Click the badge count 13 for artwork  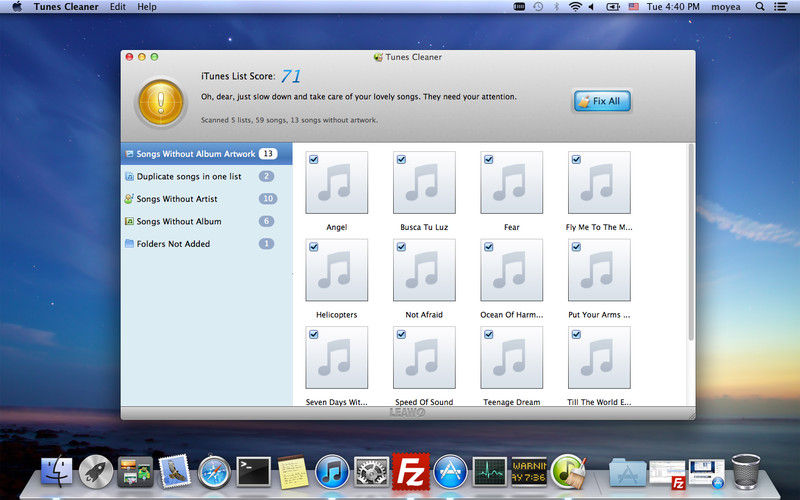pos(268,154)
